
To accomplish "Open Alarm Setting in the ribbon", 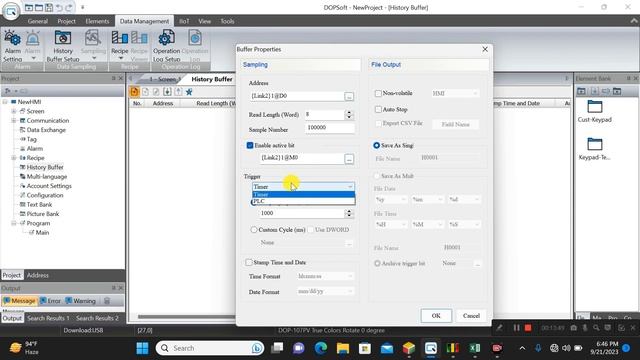I will coord(13,46).
